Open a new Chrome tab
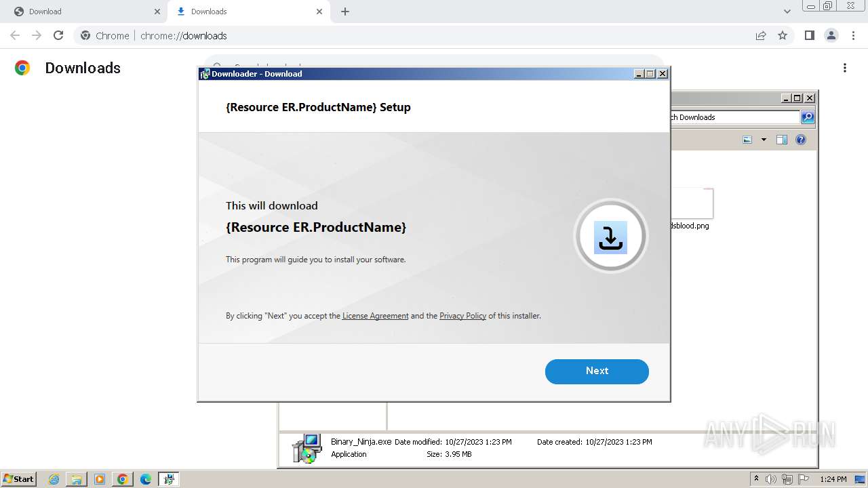The image size is (868, 488). click(345, 12)
